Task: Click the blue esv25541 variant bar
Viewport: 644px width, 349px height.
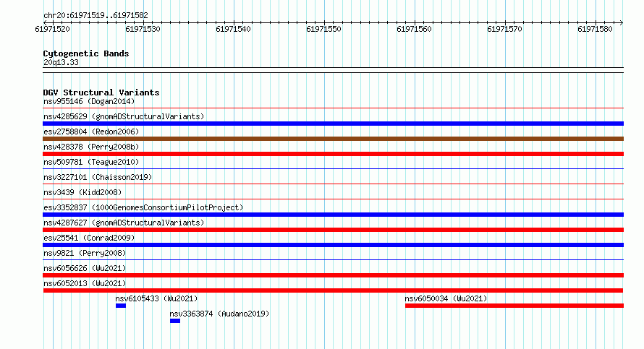Action: (x=333, y=245)
